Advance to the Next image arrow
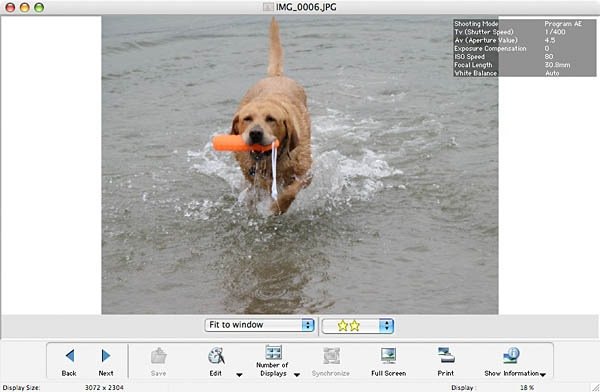This screenshot has height=392, width=600. [x=106, y=356]
